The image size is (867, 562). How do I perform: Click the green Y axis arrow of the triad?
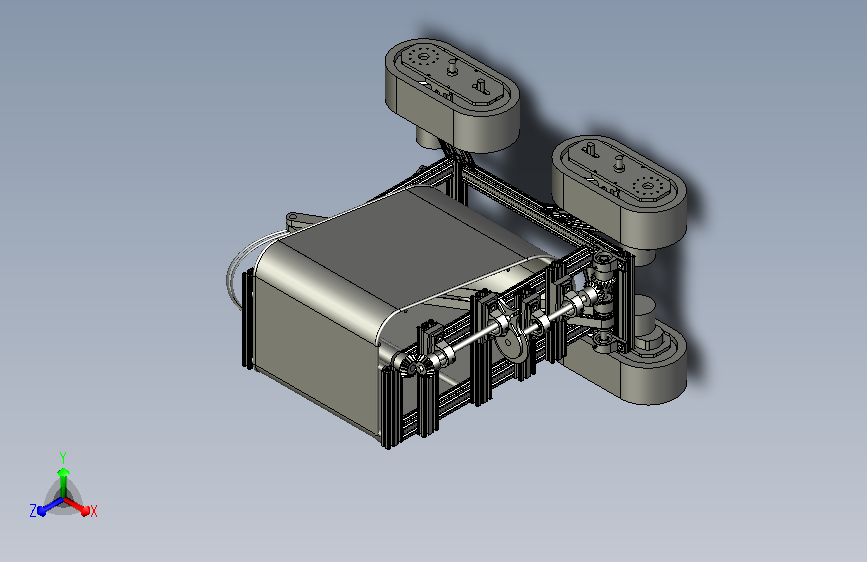63,480
